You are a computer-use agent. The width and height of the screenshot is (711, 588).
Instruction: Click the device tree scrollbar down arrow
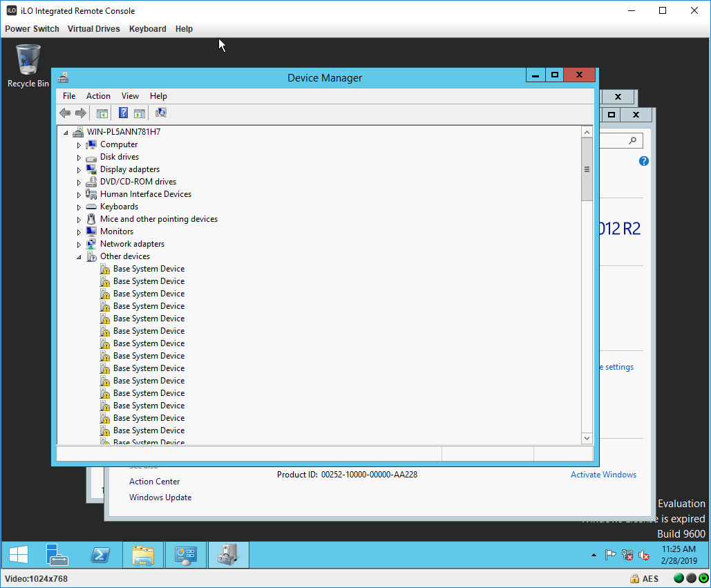click(x=587, y=438)
